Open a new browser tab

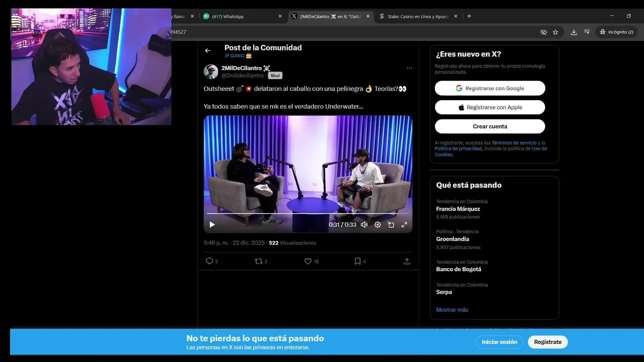point(469,16)
